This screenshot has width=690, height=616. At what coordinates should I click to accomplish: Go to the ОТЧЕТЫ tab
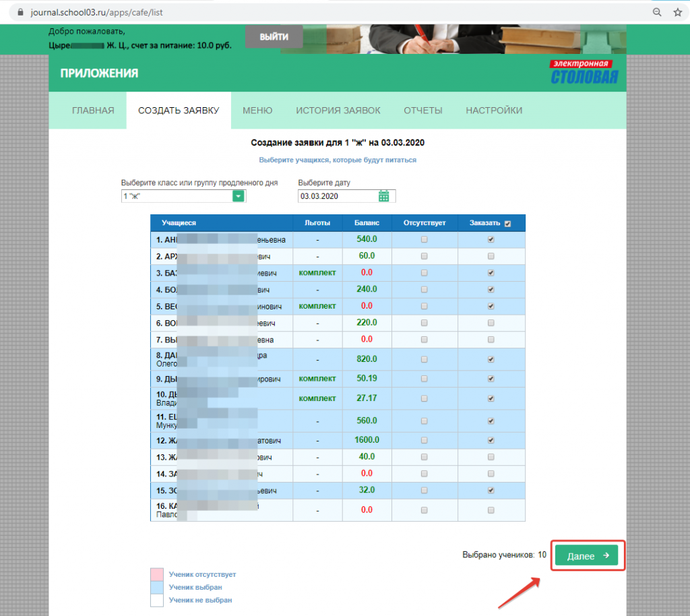[422, 110]
